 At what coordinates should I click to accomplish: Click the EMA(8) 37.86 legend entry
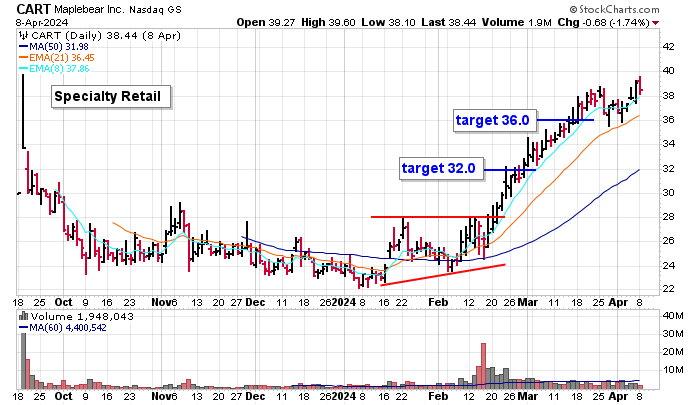pyautogui.click(x=54, y=69)
